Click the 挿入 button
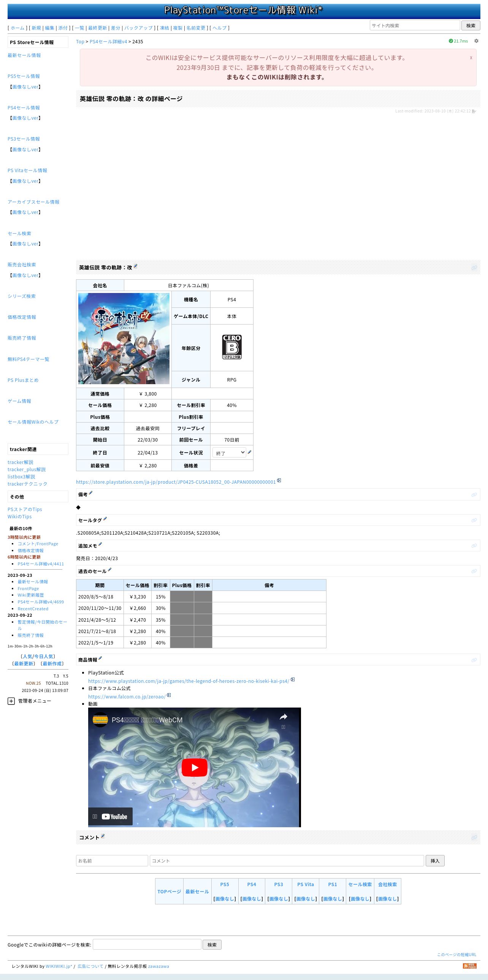The width and height of the screenshot is (488, 980). [x=435, y=861]
